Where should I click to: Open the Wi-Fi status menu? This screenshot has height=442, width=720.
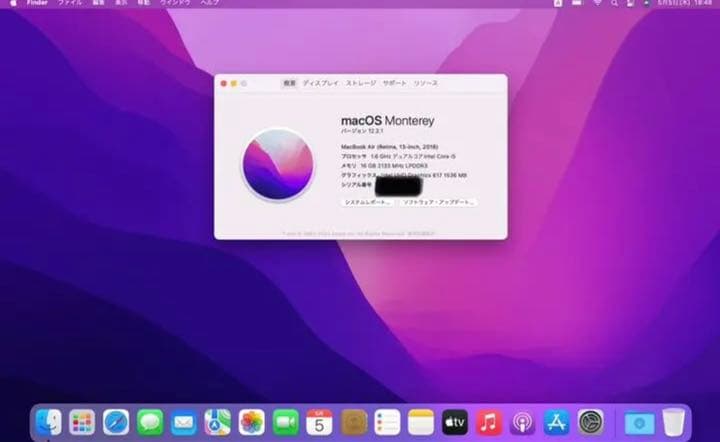point(597,3)
